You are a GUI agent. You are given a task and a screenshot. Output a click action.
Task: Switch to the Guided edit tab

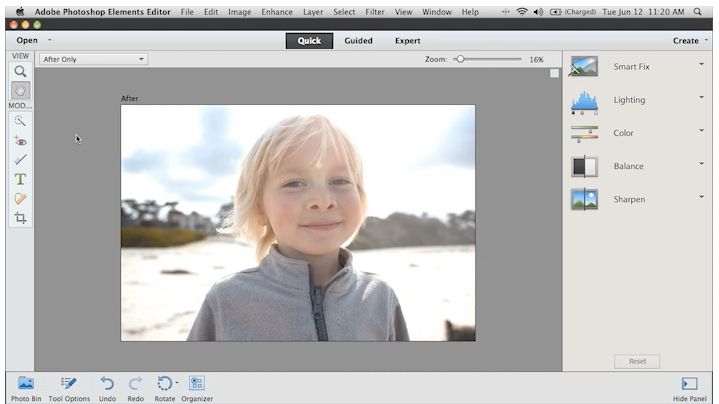[x=358, y=41]
